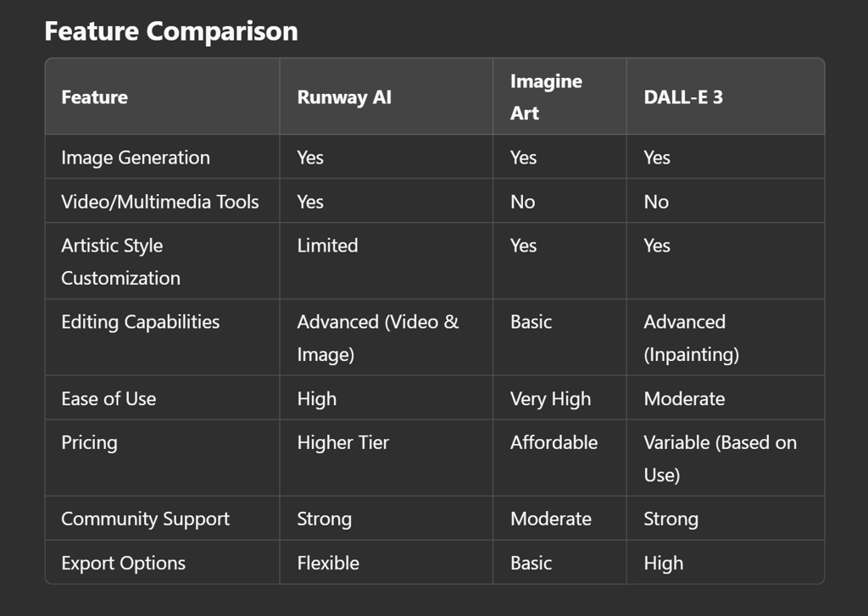Click the Advanced (Video & Image) cell
Viewport: 868px width, 616px height.
377,337
